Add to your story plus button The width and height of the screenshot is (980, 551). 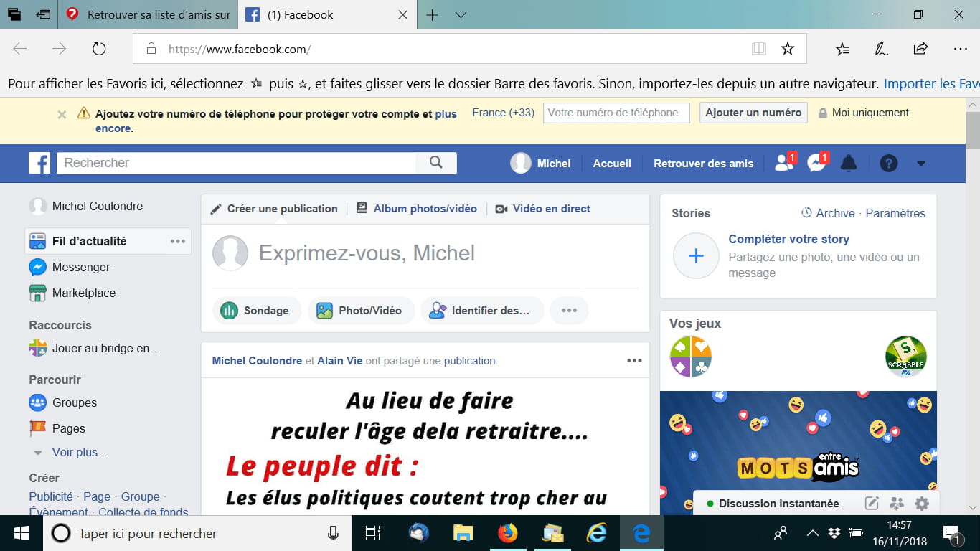[x=696, y=256]
